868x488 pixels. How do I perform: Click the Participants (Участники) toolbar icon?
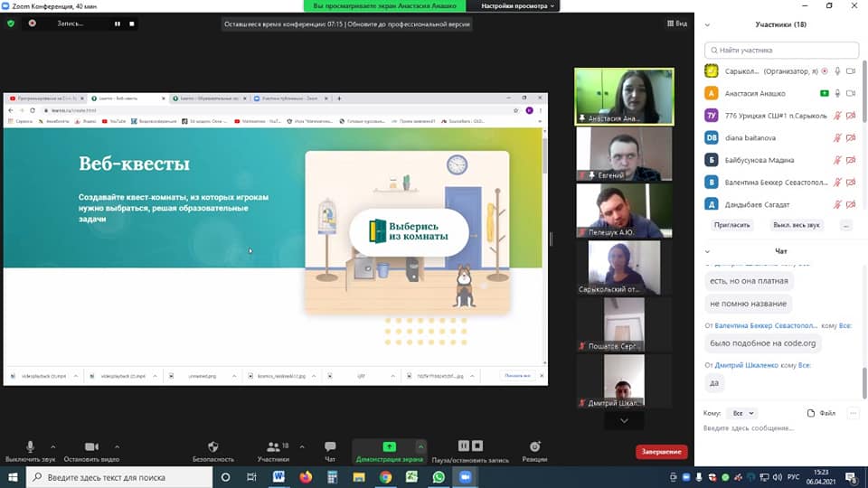point(272,447)
